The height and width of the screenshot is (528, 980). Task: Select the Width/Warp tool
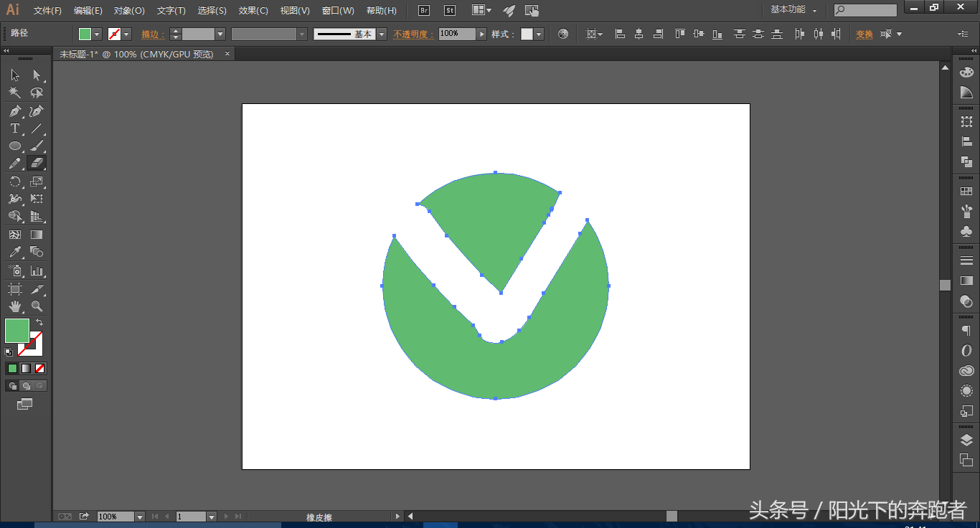point(15,199)
